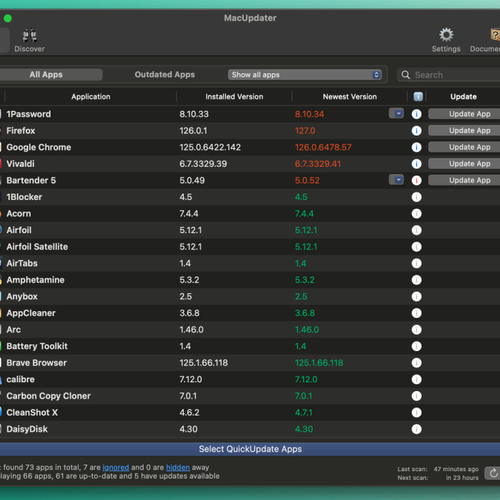
Task: Sort by Application column header
Action: coord(91,97)
